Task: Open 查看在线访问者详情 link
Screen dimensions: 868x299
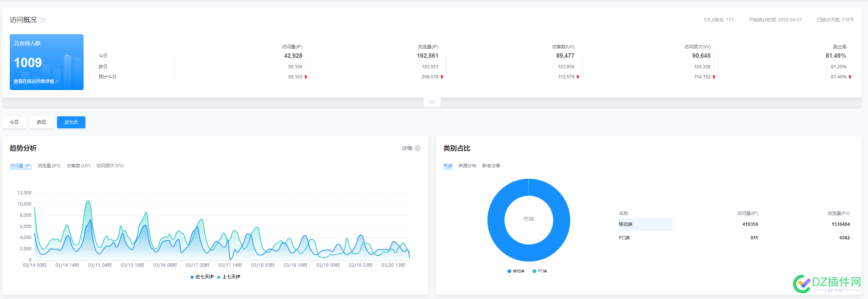Action: pyautogui.click(x=36, y=81)
